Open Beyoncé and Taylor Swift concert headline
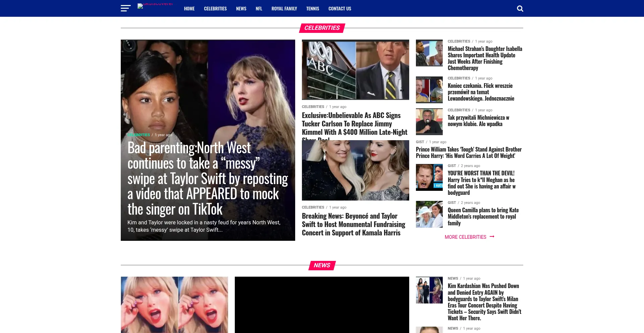 click(x=353, y=224)
